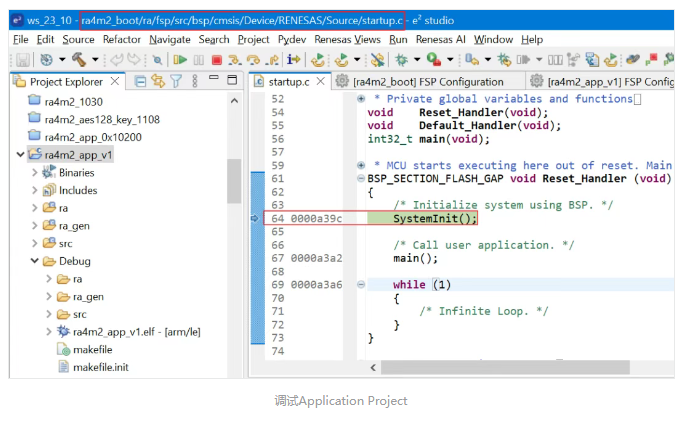Viewport: 683px width, 424px height.
Task: Open the File menu
Action: click(x=20, y=40)
